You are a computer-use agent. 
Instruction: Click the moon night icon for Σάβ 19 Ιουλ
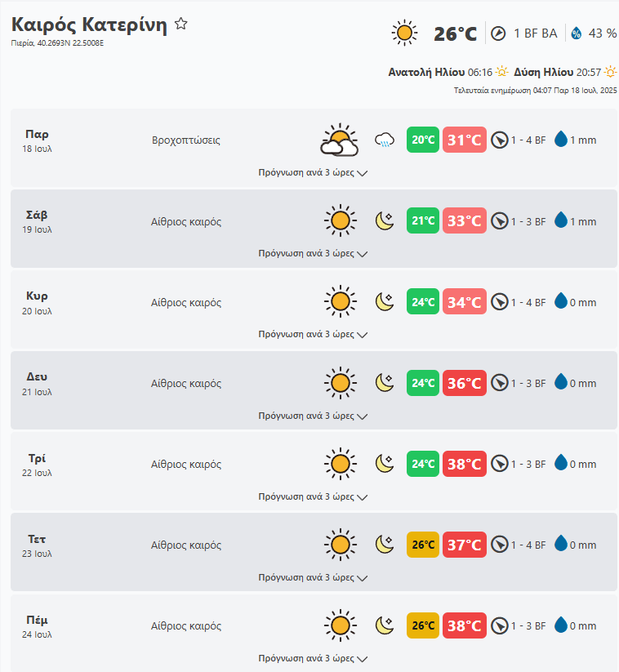pyautogui.click(x=385, y=221)
